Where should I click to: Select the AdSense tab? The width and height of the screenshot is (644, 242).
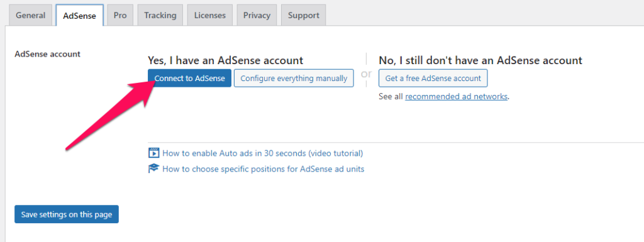pos(79,16)
